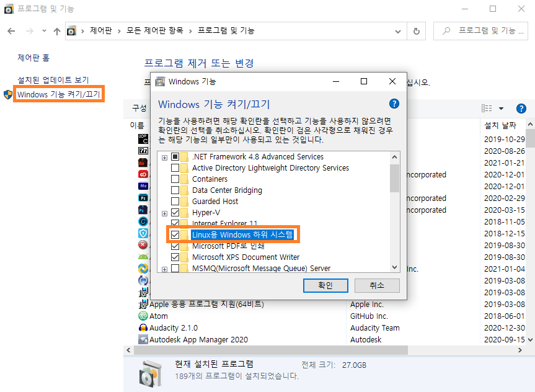Click the blue shield program icon

click(143, 233)
